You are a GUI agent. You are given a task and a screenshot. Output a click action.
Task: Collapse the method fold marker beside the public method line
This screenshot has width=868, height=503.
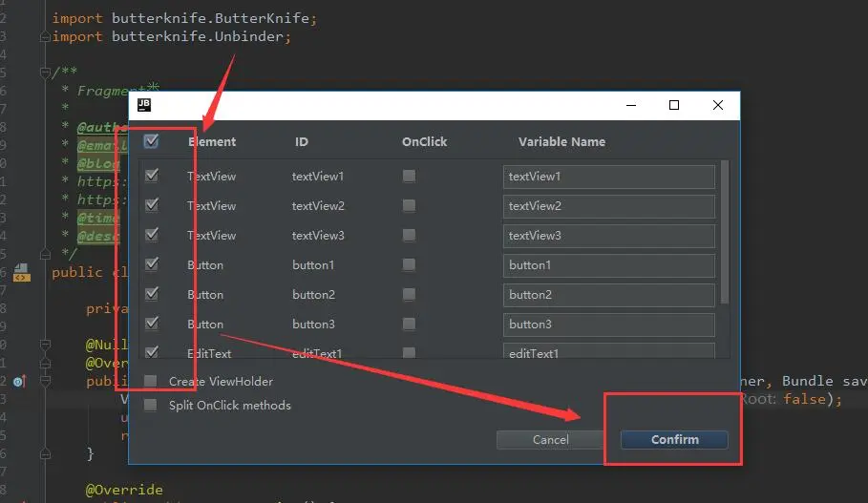point(46,381)
